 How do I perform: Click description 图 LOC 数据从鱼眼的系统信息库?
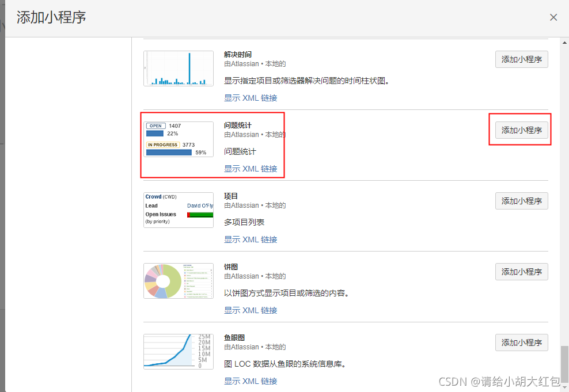[x=285, y=364]
